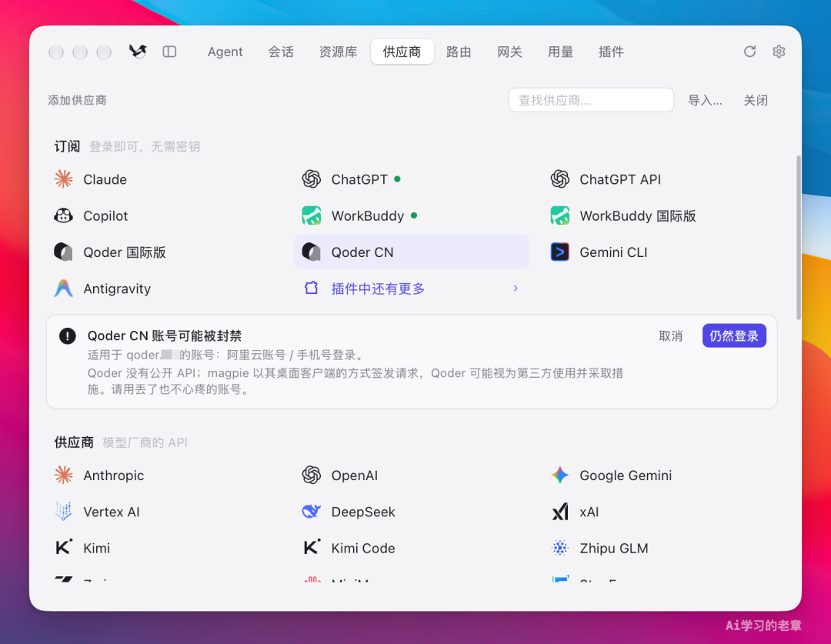Screen dimensions: 831x644
Task: Click the plugin puzzle icon
Action: tap(312, 288)
